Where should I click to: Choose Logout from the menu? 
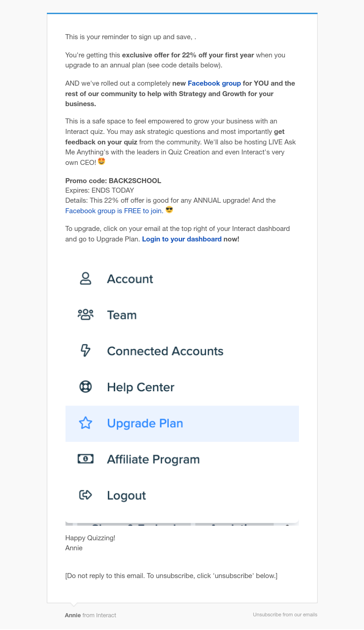182,495
